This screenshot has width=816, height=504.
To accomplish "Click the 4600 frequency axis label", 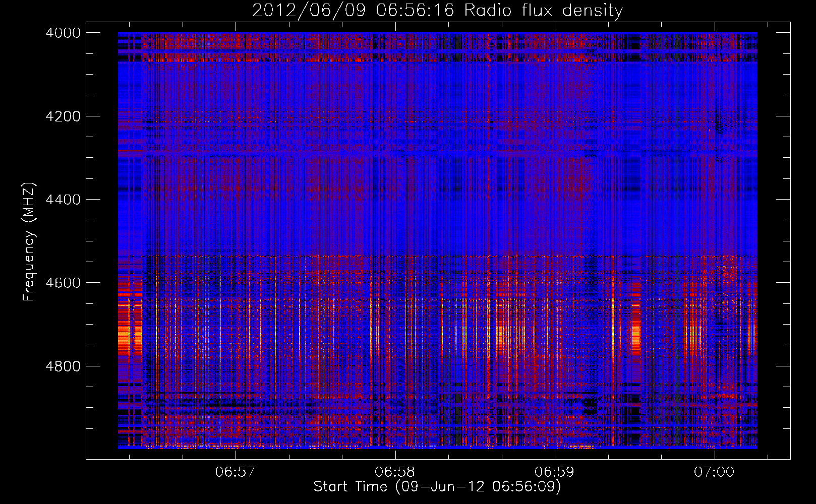I will point(63,283).
